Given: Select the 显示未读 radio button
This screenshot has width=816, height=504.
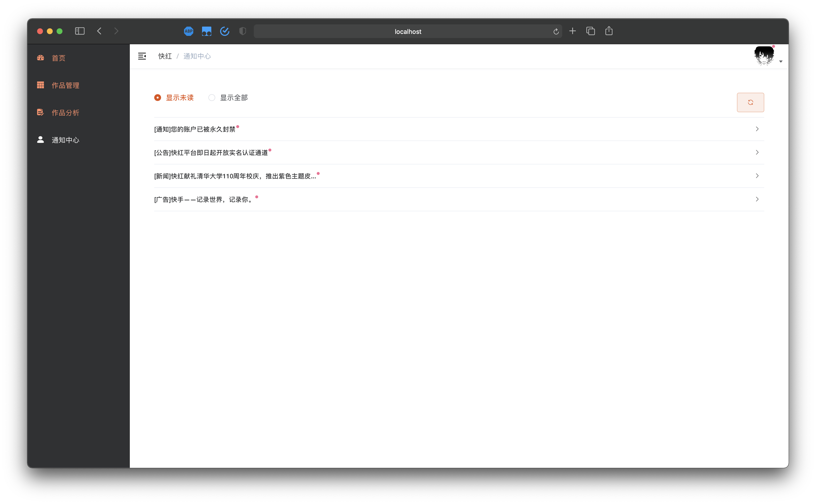Looking at the screenshot, I should (157, 97).
